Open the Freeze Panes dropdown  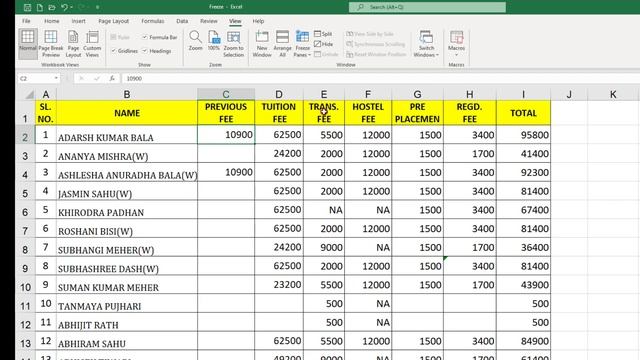click(302, 43)
